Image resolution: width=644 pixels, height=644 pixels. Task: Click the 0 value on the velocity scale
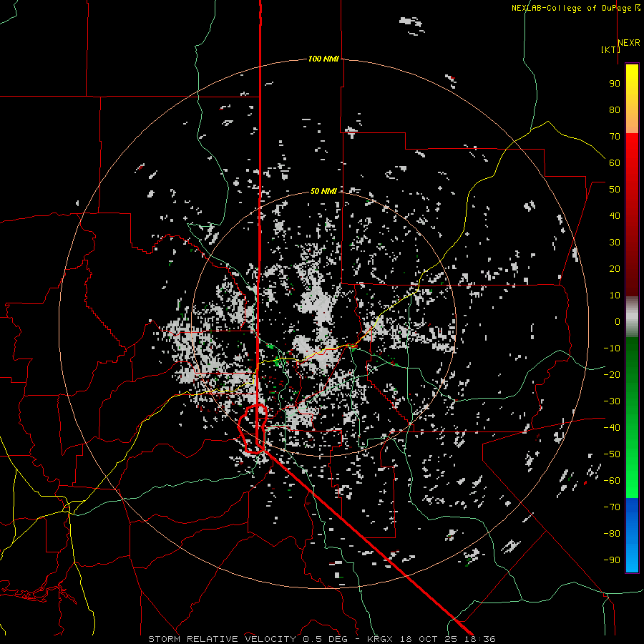click(x=618, y=322)
